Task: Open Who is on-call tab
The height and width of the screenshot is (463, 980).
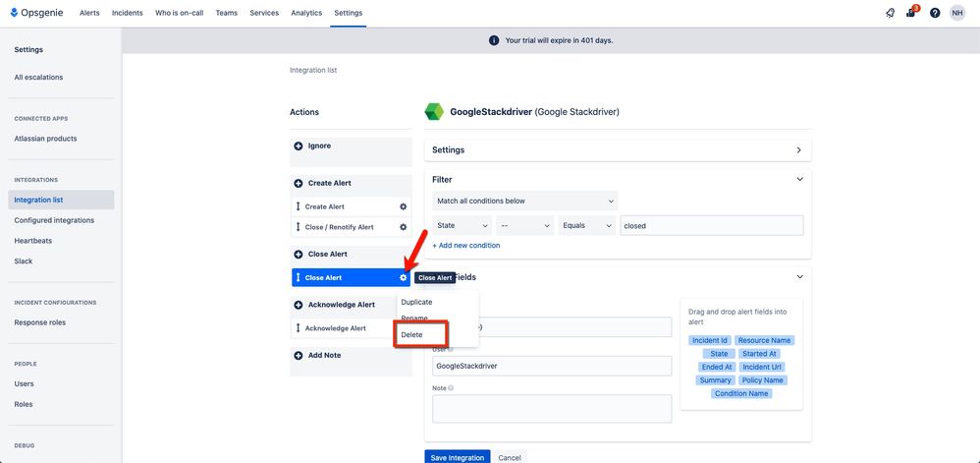Action: coord(180,13)
